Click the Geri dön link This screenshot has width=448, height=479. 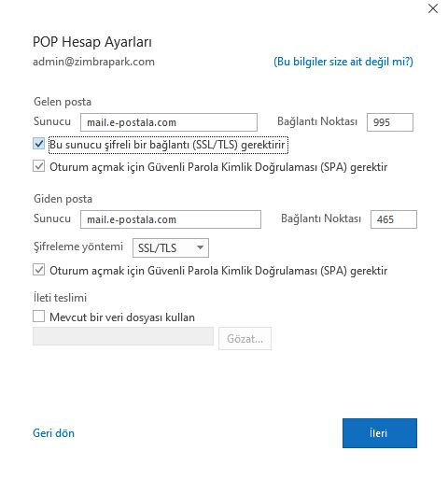click(53, 433)
